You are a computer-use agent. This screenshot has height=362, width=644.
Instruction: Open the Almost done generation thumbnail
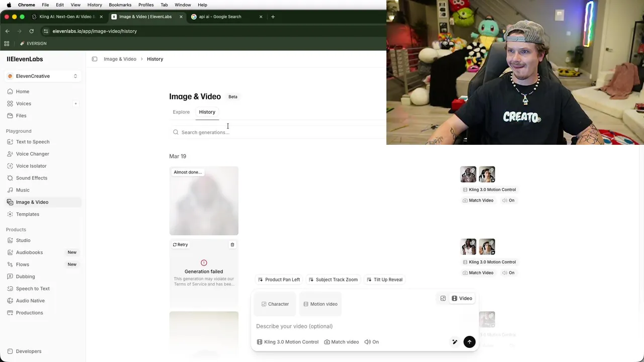click(x=204, y=201)
